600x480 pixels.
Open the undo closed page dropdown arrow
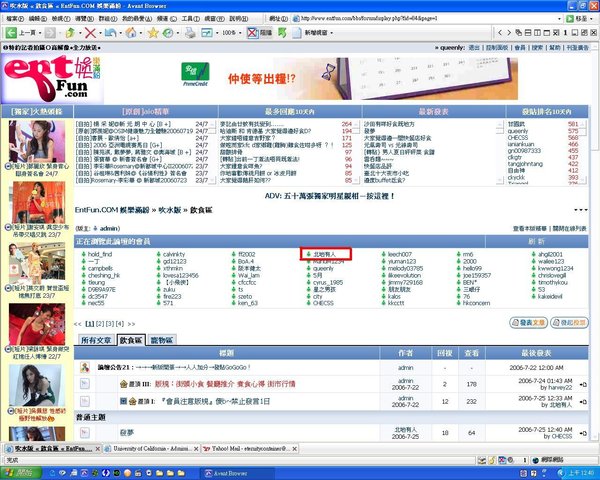point(120,33)
